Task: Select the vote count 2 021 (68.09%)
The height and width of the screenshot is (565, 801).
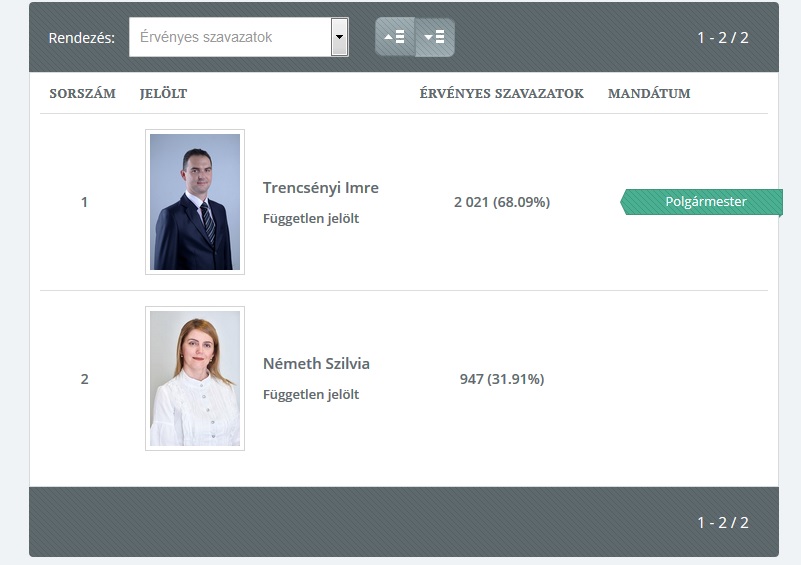Action: pyautogui.click(x=502, y=202)
